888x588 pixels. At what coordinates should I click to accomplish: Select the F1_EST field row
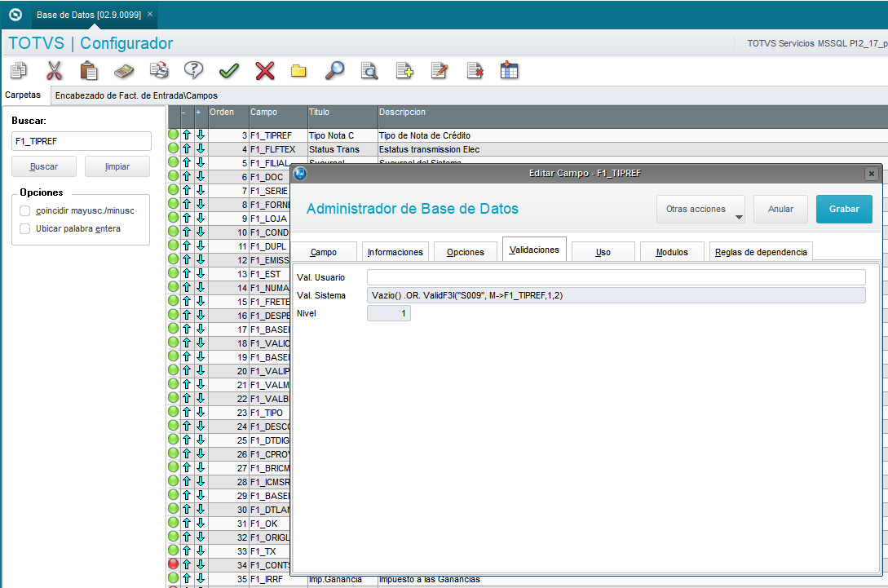click(x=270, y=274)
